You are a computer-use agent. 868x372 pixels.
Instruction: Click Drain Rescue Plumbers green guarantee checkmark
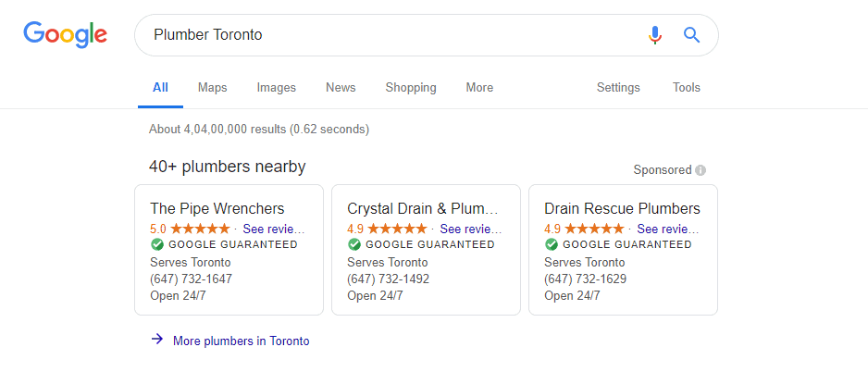click(x=551, y=244)
